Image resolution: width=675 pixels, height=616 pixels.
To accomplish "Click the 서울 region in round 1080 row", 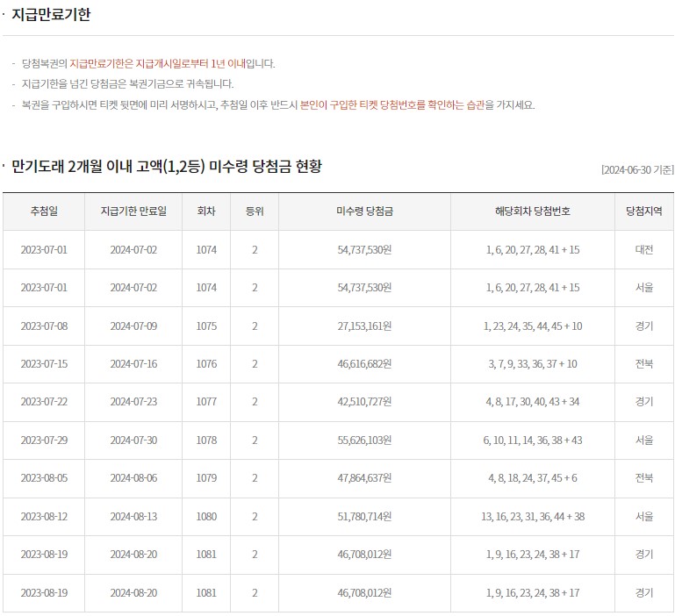I will pyautogui.click(x=644, y=517).
